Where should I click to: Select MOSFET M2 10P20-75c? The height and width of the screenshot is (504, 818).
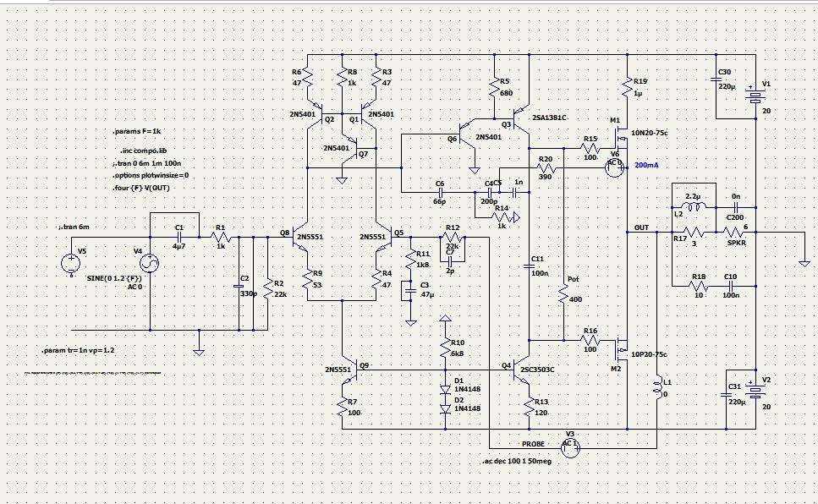[621, 351]
